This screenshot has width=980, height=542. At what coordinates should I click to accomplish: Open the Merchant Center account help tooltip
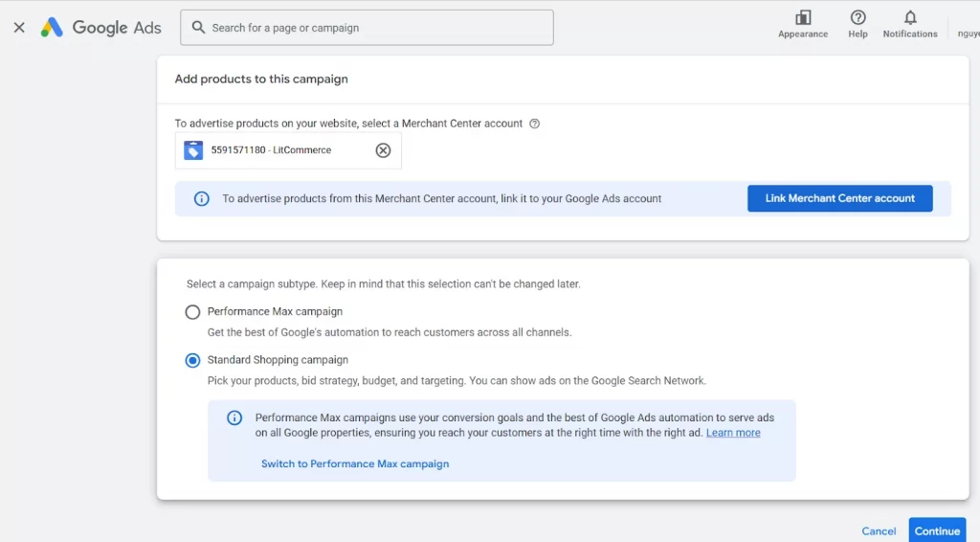click(x=534, y=124)
